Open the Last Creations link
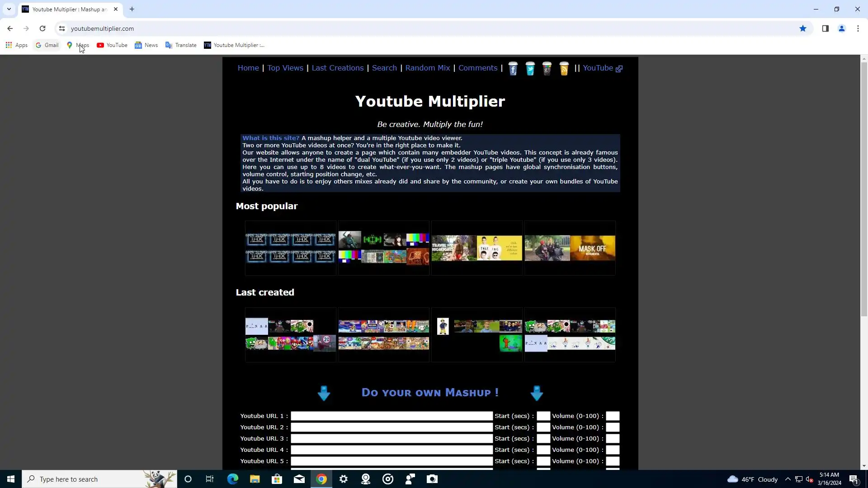This screenshot has width=868, height=488. pyautogui.click(x=338, y=68)
